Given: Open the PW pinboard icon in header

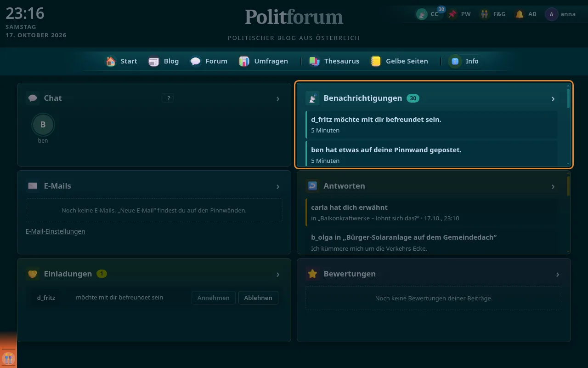Looking at the screenshot, I should 453,14.
